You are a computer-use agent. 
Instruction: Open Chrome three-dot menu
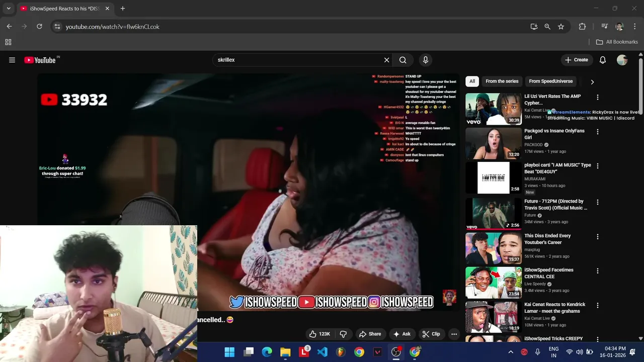pyautogui.click(x=634, y=27)
